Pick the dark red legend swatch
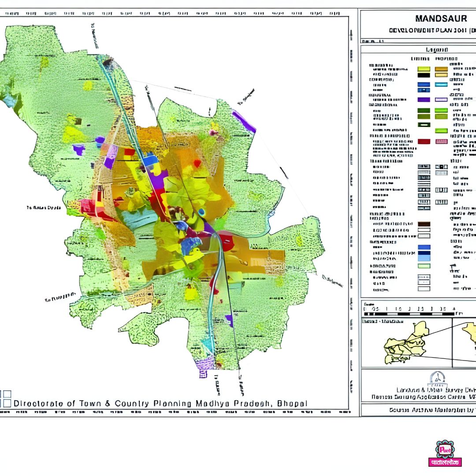The image size is (476, 476). (424, 141)
